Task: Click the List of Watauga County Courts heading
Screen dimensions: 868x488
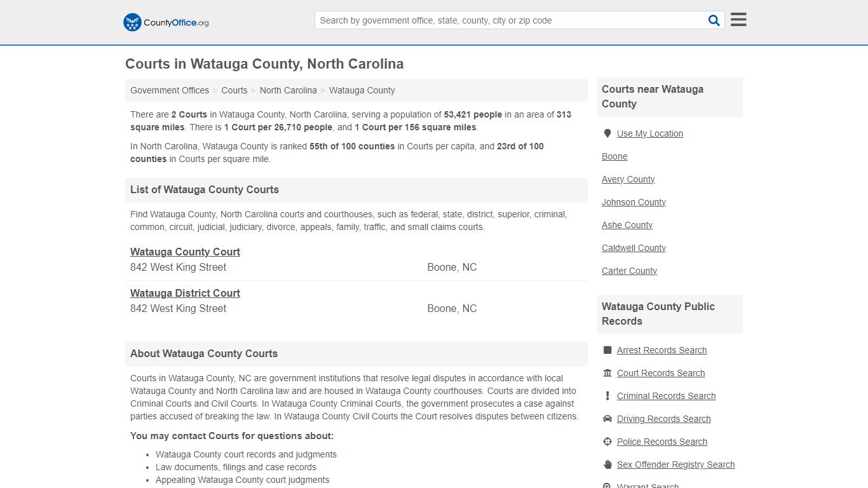Action: coord(205,189)
